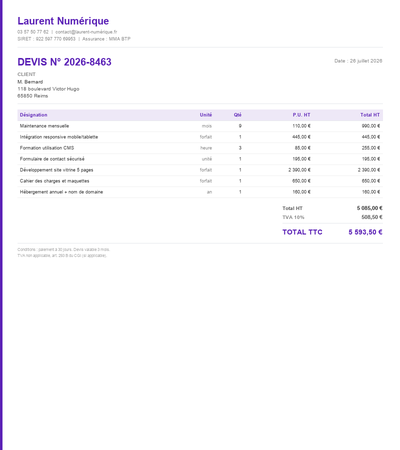Click quantity "1" in Hébergement annuel row
The height and width of the screenshot is (450, 400).
[x=240, y=192]
